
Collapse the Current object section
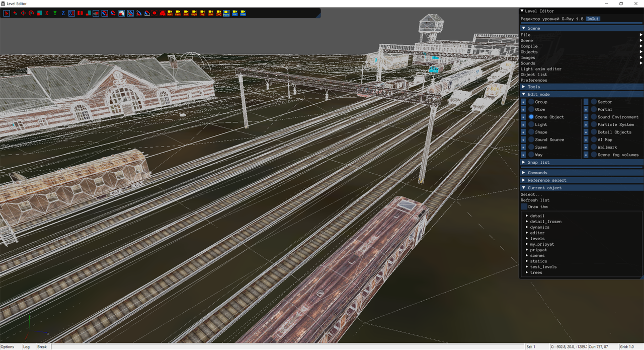581,188
